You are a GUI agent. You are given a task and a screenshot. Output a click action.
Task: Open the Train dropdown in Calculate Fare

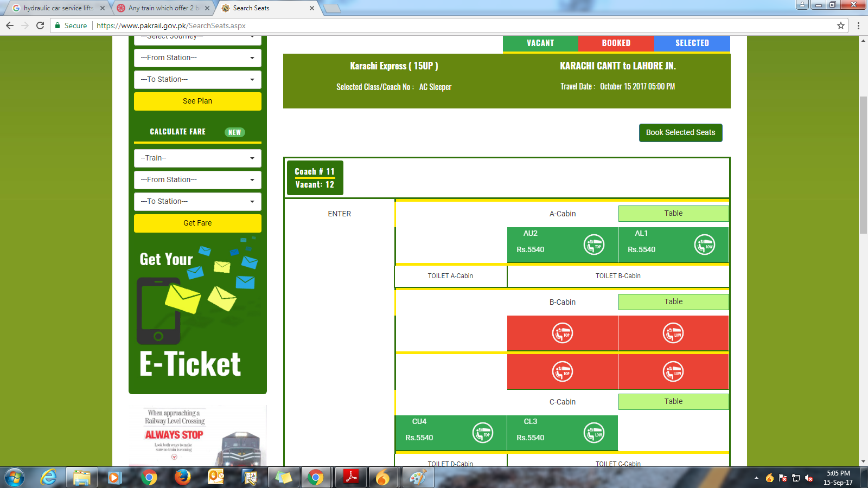click(x=197, y=158)
